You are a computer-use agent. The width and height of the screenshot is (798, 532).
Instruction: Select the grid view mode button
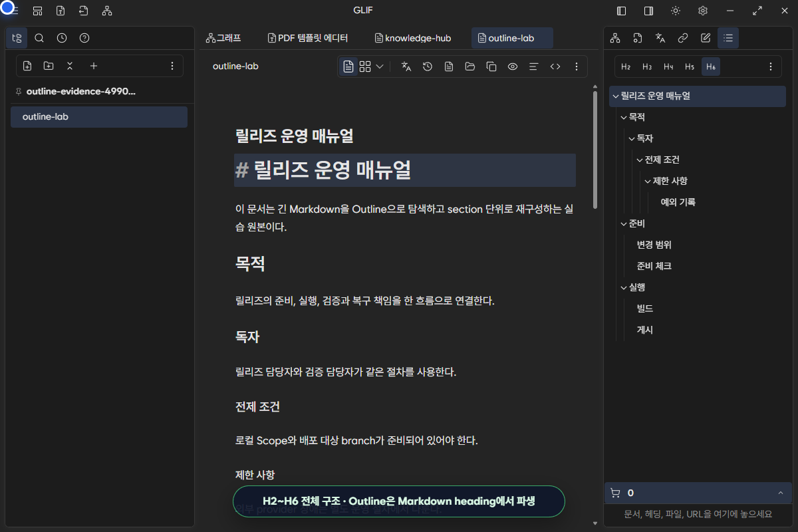point(365,66)
